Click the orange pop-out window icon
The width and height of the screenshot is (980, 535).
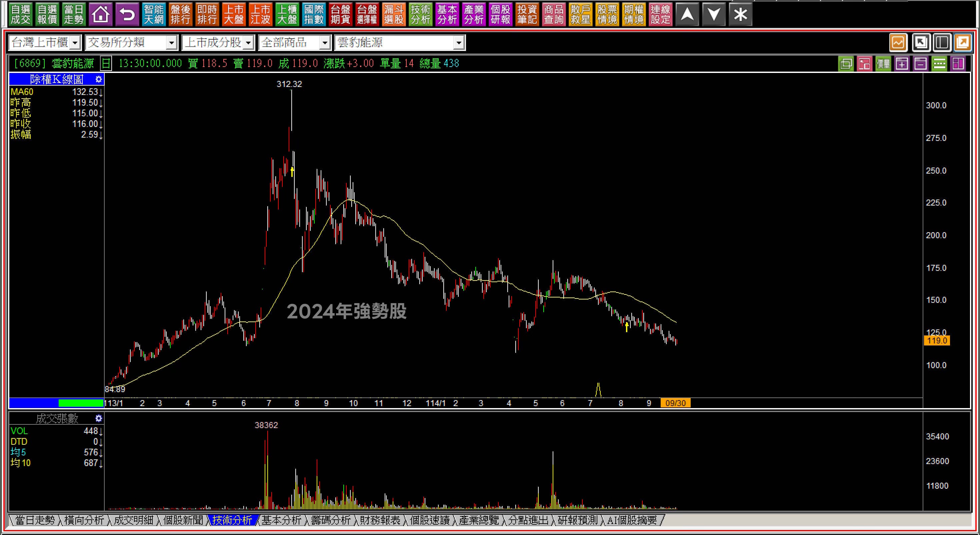click(x=963, y=42)
